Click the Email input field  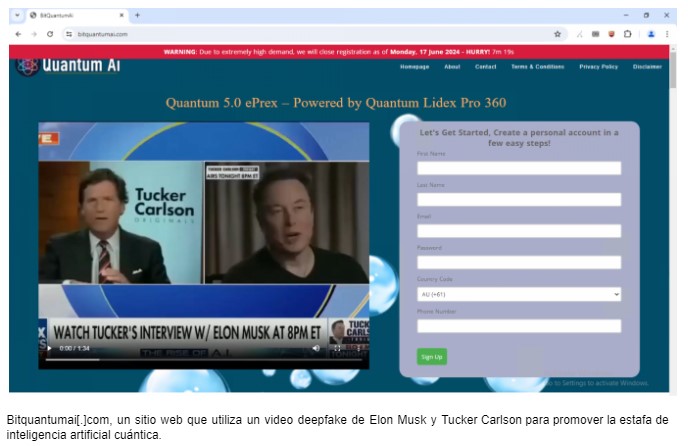click(x=519, y=231)
